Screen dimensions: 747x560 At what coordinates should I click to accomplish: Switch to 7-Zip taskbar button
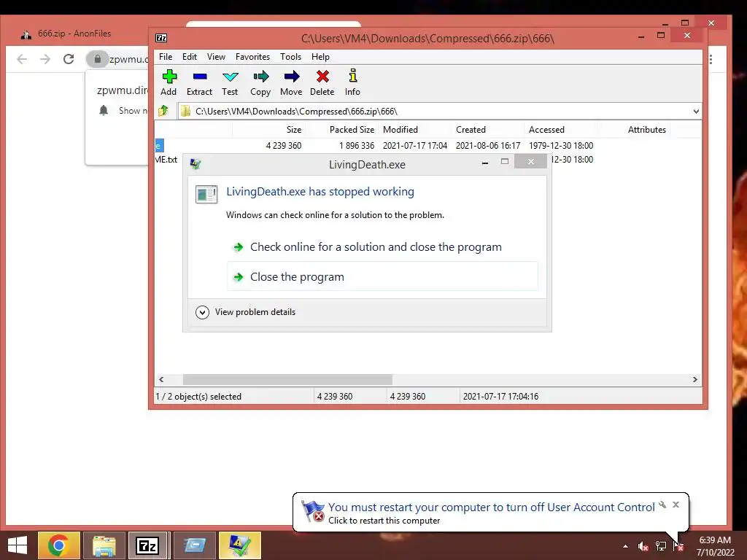click(147, 545)
